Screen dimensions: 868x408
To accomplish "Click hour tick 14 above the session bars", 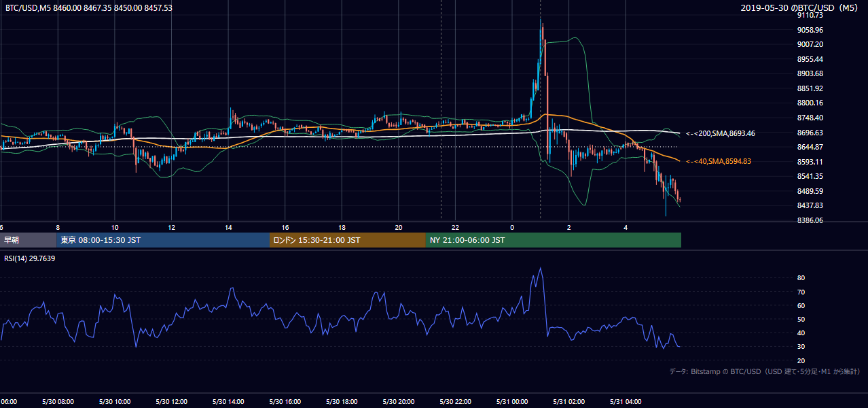I will click(x=228, y=227).
